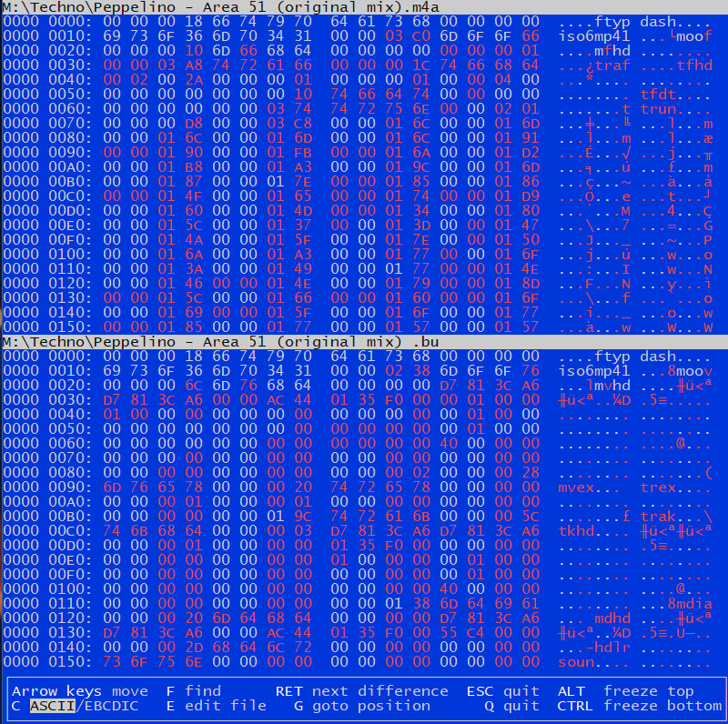
Task: Click the 'trun' ASCII text in top pane
Action: 658,108
